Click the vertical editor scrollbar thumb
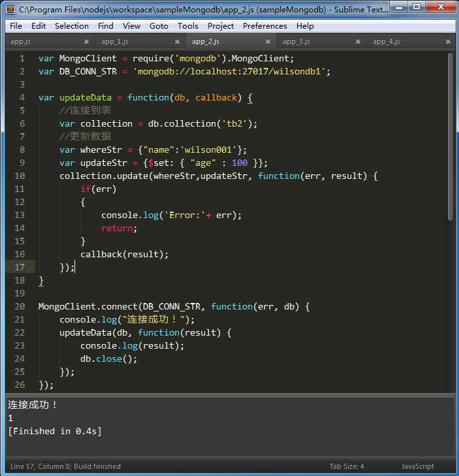The height and width of the screenshot is (476, 459). coord(450,136)
